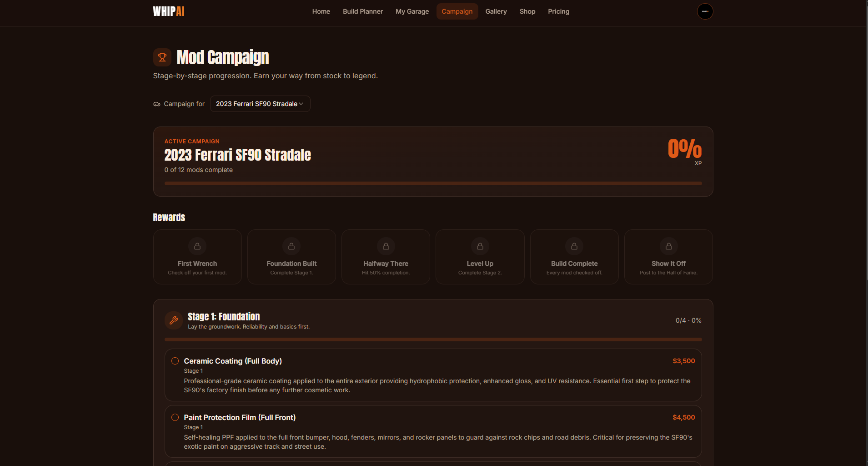Click the ACTIVE CAMPAIGN label

(192, 142)
